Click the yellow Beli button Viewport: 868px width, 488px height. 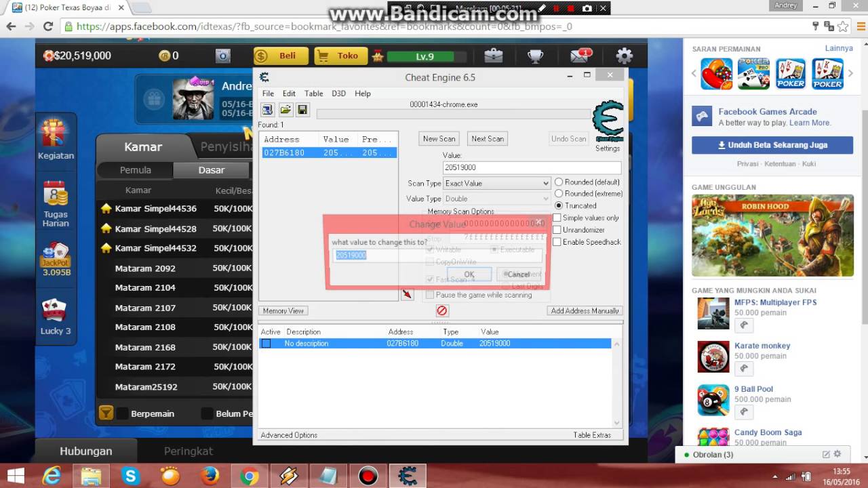tap(281, 56)
